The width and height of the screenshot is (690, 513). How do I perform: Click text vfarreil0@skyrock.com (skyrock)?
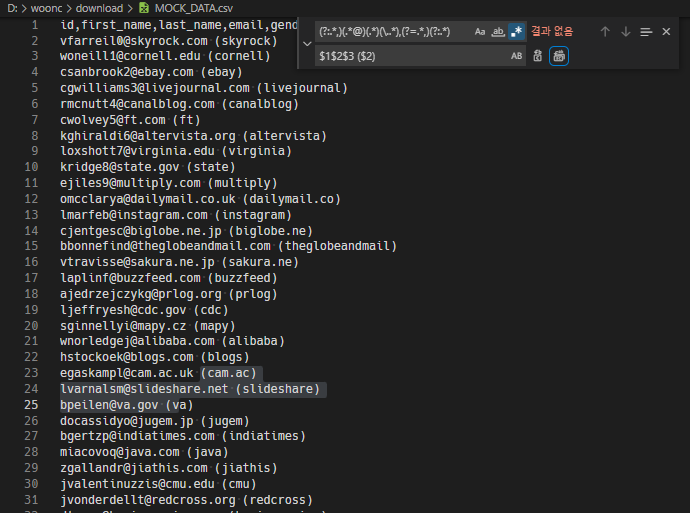(169, 41)
